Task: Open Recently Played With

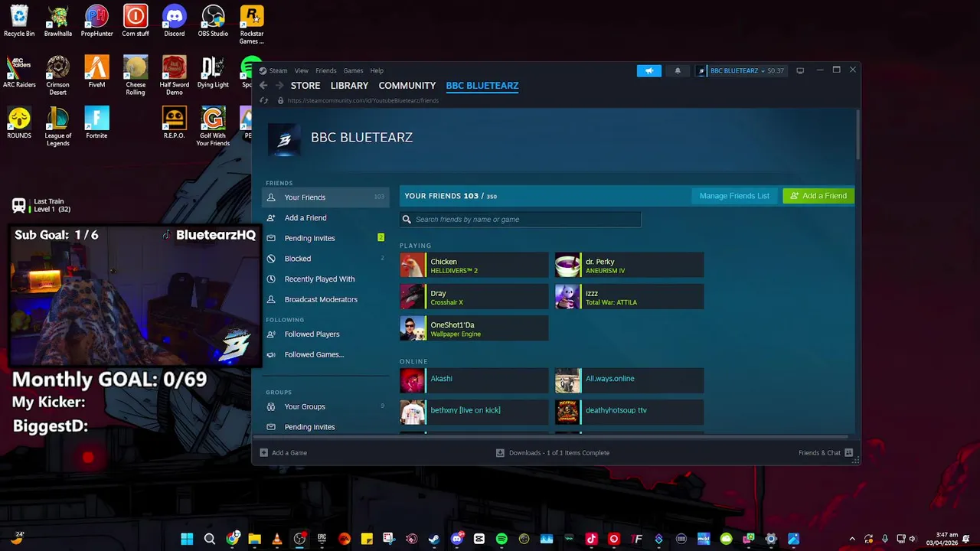Action: tap(325, 279)
